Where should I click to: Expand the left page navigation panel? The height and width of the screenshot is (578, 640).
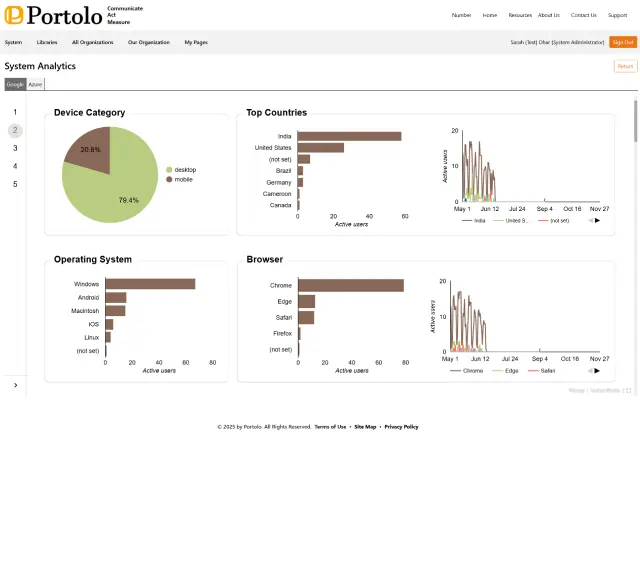[15, 385]
